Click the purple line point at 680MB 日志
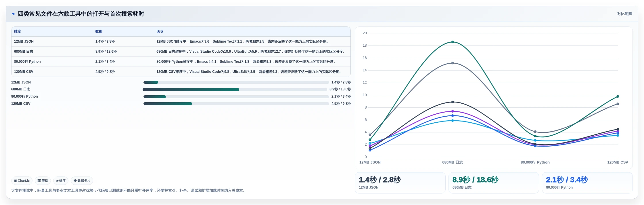The height and width of the screenshot is (205, 644). tap(453, 111)
